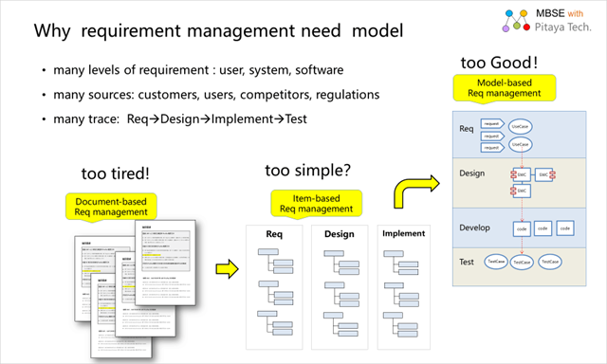The height and width of the screenshot is (364, 607).
Task: Select the Implement column heading
Action: point(404,233)
